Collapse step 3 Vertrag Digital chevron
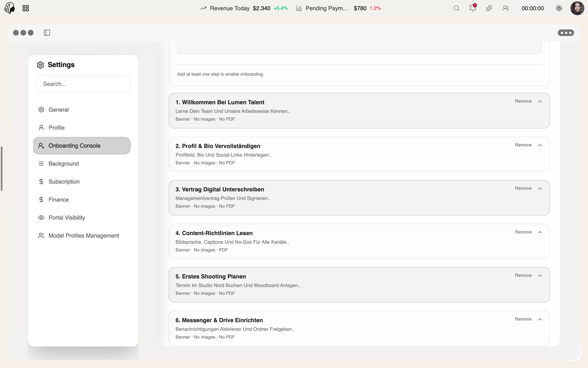This screenshot has height=368, width=588. (540, 188)
